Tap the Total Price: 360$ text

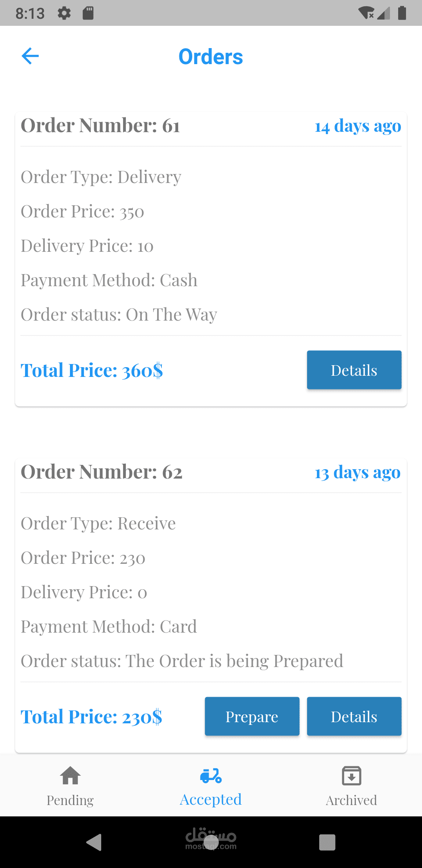[92, 370]
